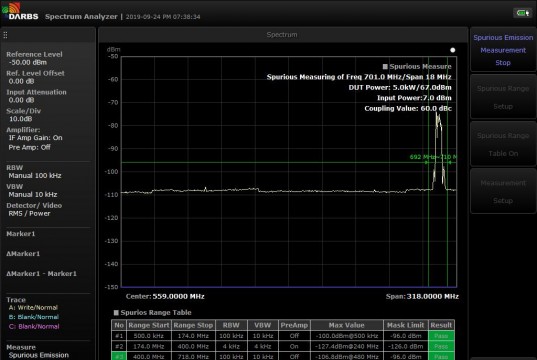The width and height of the screenshot is (537, 360).
Task: Click row #2 Pass result cell
Action: click(441, 346)
